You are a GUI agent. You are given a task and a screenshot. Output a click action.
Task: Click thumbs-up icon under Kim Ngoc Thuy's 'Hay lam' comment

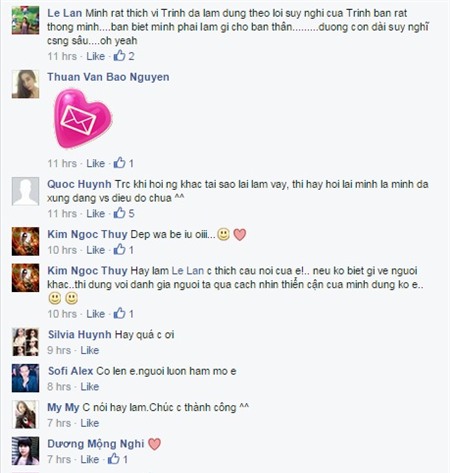click(119, 313)
